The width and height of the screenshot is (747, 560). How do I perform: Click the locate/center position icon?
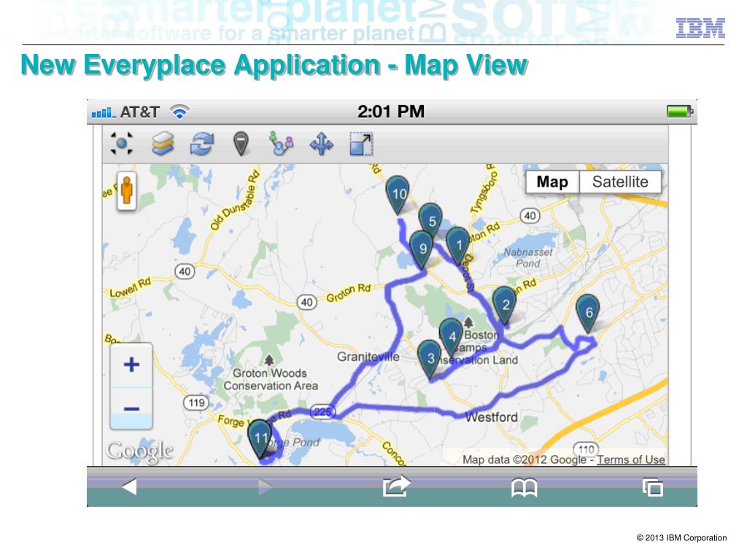122,144
